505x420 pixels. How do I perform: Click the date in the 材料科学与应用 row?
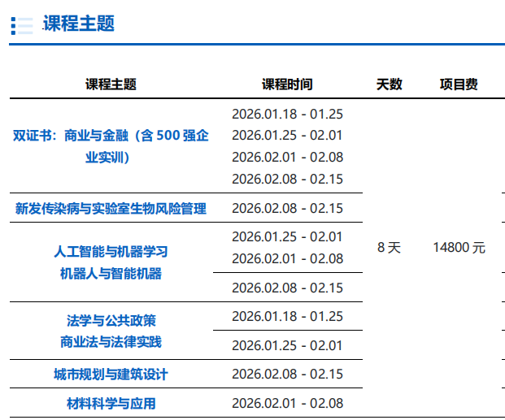tap(287, 403)
